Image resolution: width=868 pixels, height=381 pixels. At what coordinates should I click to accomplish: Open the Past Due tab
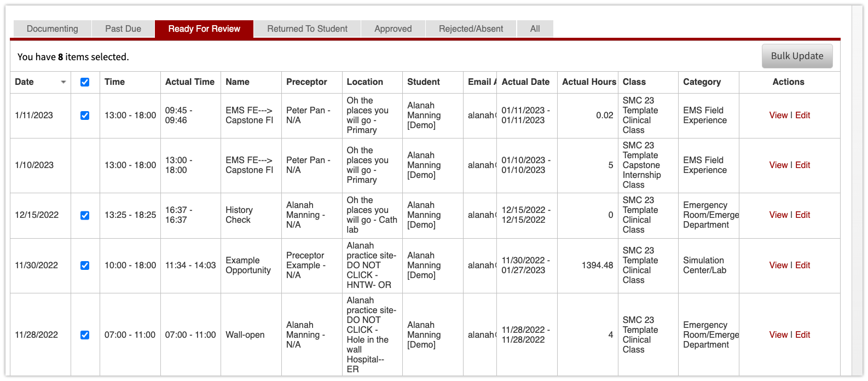pos(123,29)
